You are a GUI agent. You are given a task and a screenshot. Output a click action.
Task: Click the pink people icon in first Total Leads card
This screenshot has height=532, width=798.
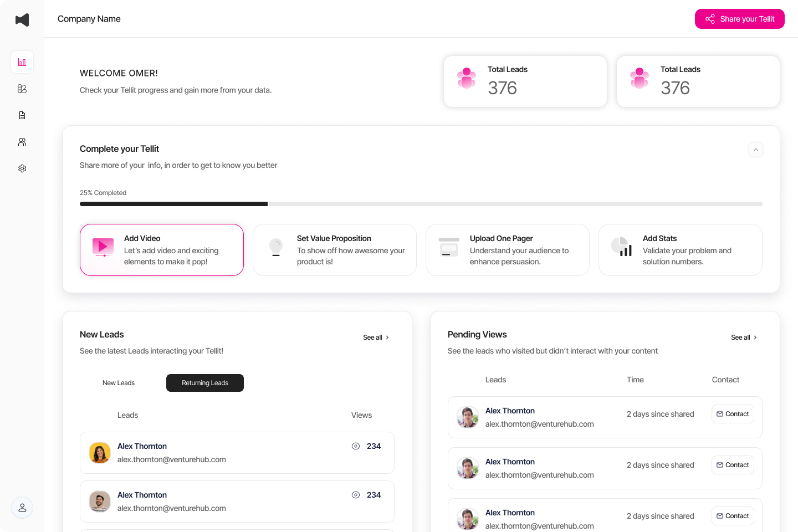[467, 78]
